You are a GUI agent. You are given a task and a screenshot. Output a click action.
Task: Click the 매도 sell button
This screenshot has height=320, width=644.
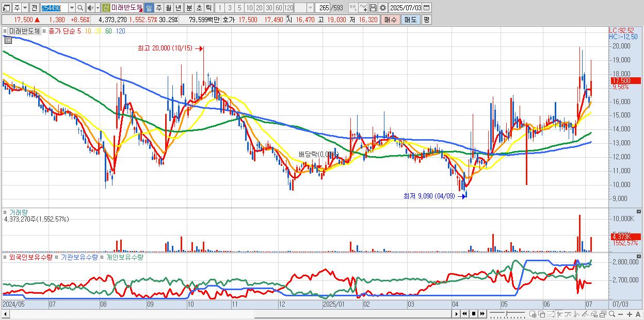[x=411, y=20]
